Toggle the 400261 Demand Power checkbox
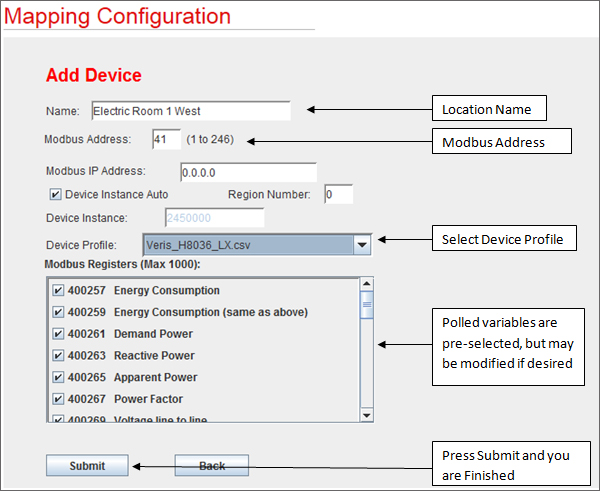The width and height of the screenshot is (600, 491). (58, 334)
